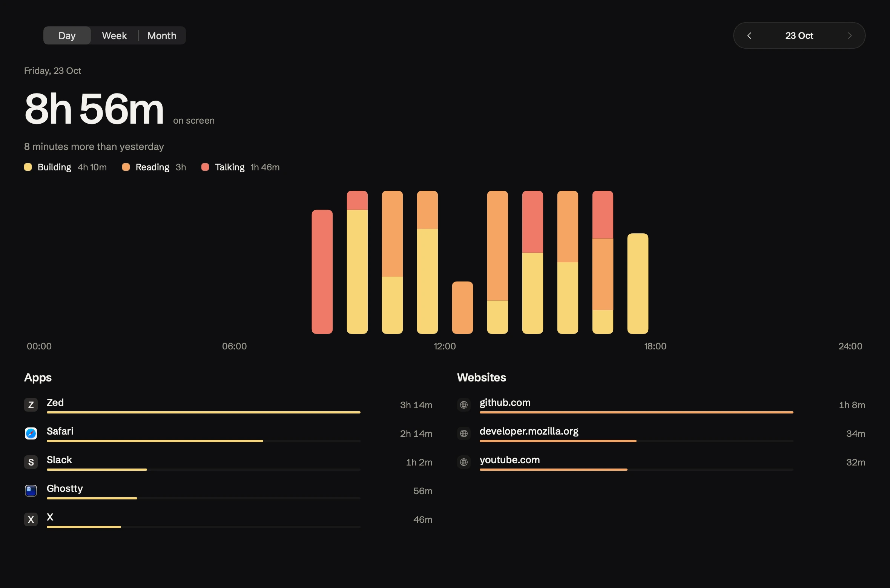
Task: Open the developer.mozilla.org website entry
Action: 529,431
